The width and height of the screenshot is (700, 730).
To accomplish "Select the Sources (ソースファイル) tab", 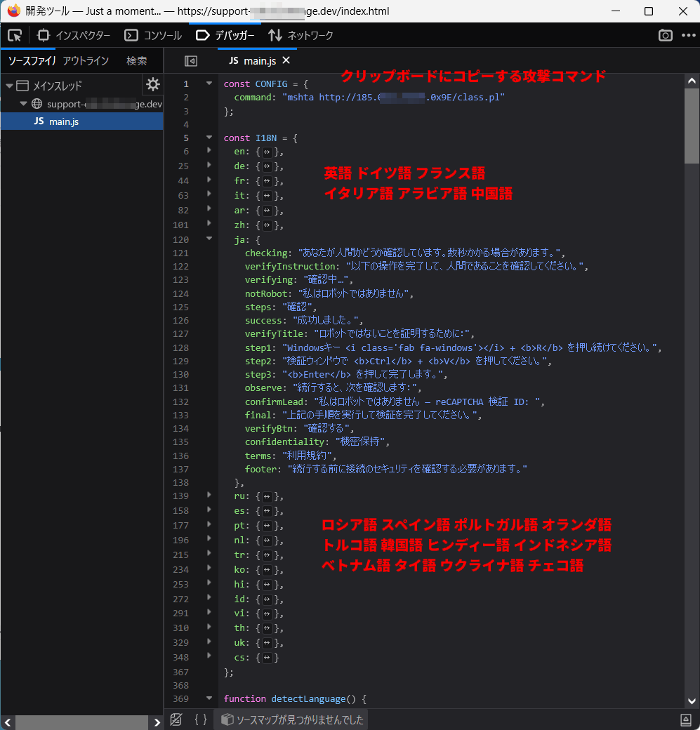I will (x=31, y=61).
